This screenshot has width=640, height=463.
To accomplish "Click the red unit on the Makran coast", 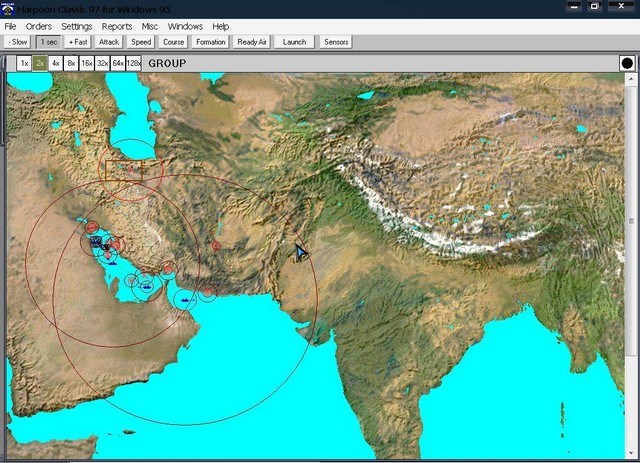I will click(206, 293).
